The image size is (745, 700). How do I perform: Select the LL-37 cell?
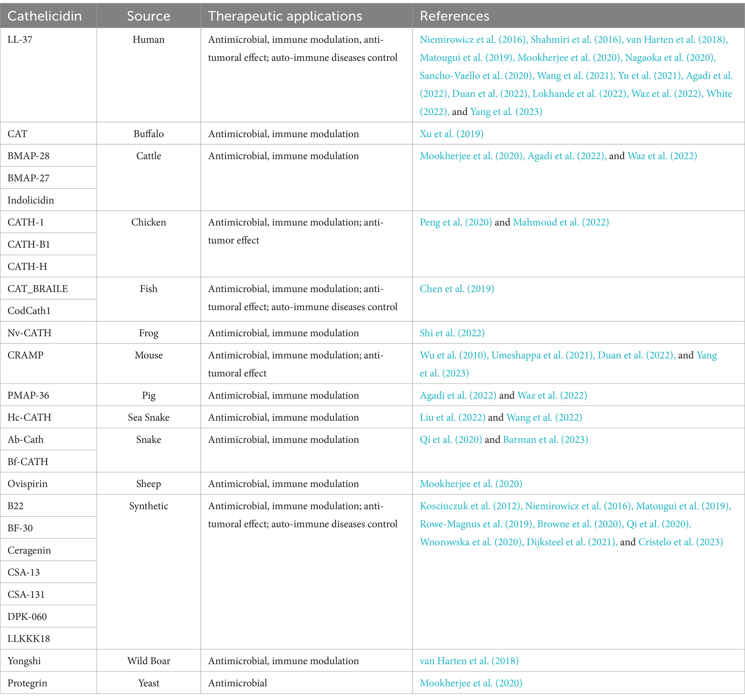click(48, 75)
